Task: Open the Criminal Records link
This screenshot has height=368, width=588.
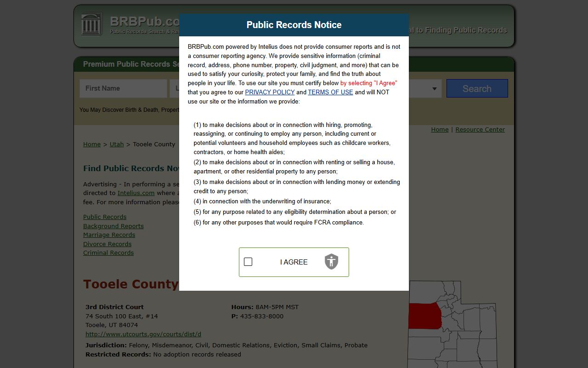Action: pos(108,253)
